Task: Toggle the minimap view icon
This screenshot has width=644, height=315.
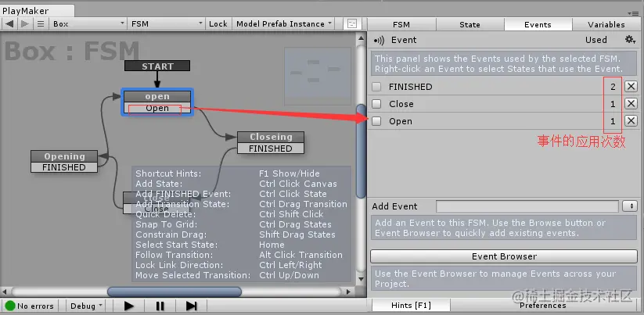Action: [x=352, y=23]
